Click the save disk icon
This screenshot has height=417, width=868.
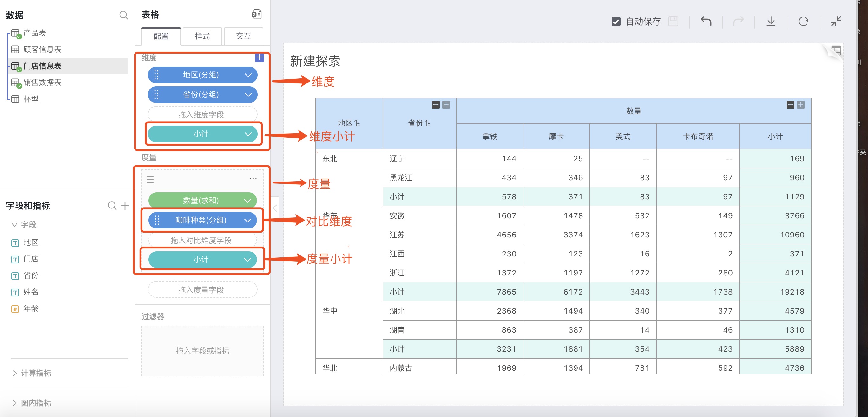pyautogui.click(x=673, y=22)
